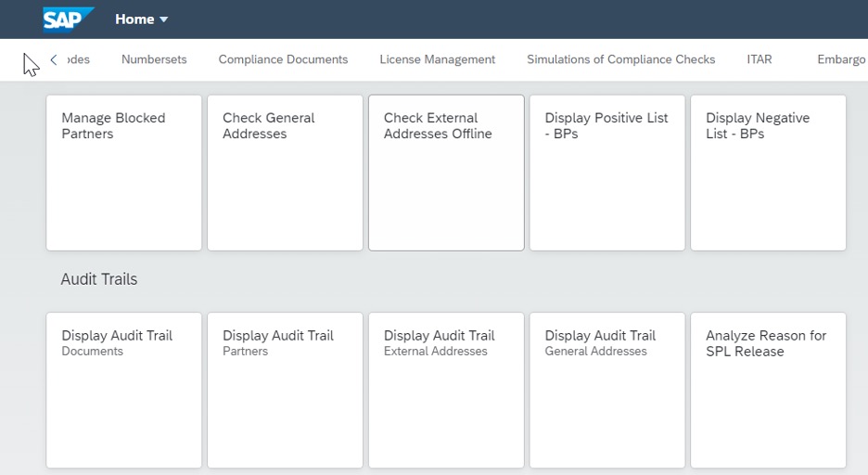This screenshot has height=475, width=868.
Task: Open the Check General Addresses tile
Action: (285, 173)
